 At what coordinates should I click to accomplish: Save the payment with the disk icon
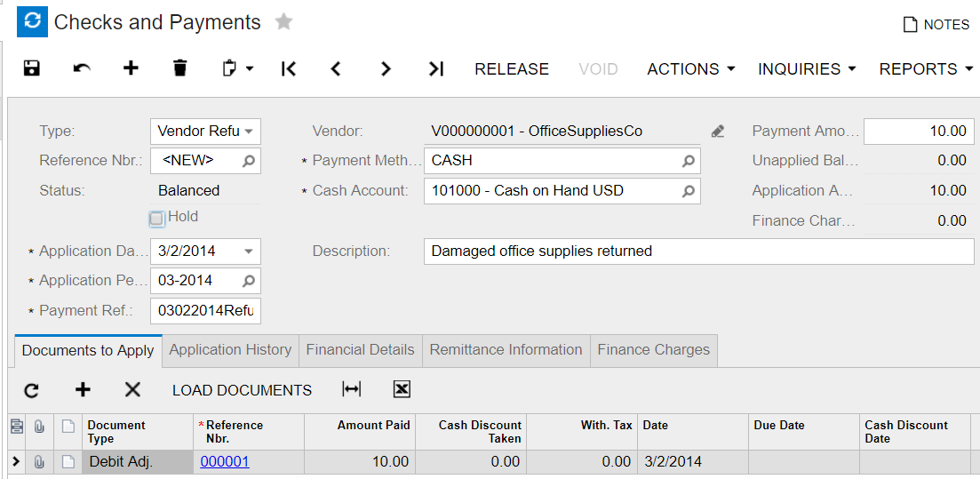pyautogui.click(x=31, y=68)
